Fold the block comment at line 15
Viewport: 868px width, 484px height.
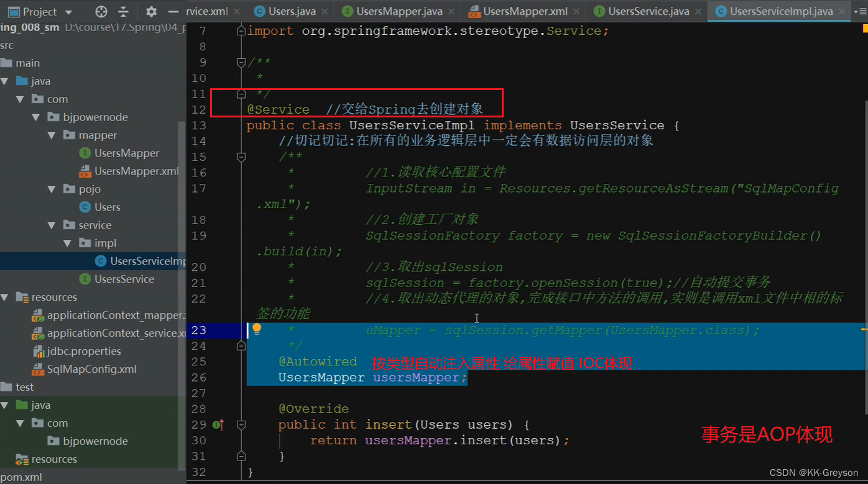pyautogui.click(x=241, y=157)
